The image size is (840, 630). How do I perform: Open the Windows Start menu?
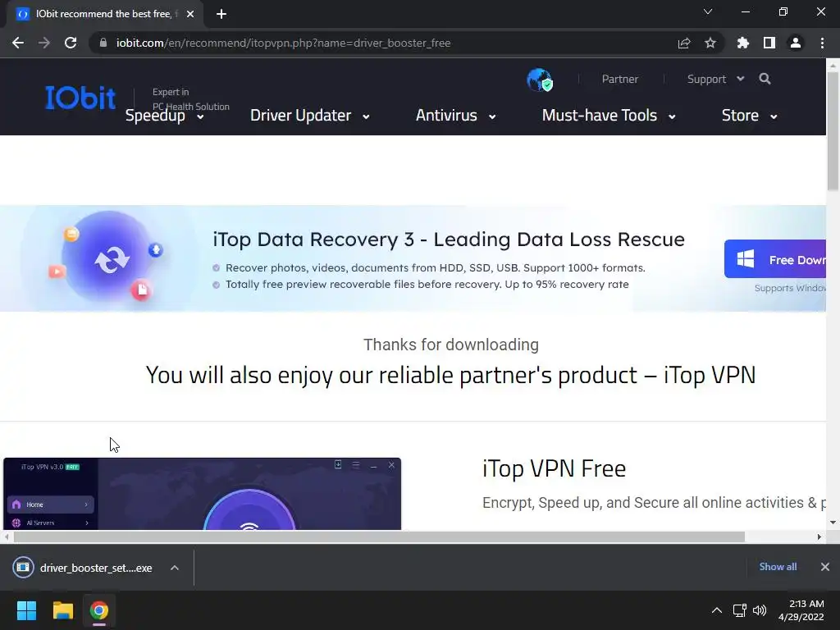tap(26, 610)
